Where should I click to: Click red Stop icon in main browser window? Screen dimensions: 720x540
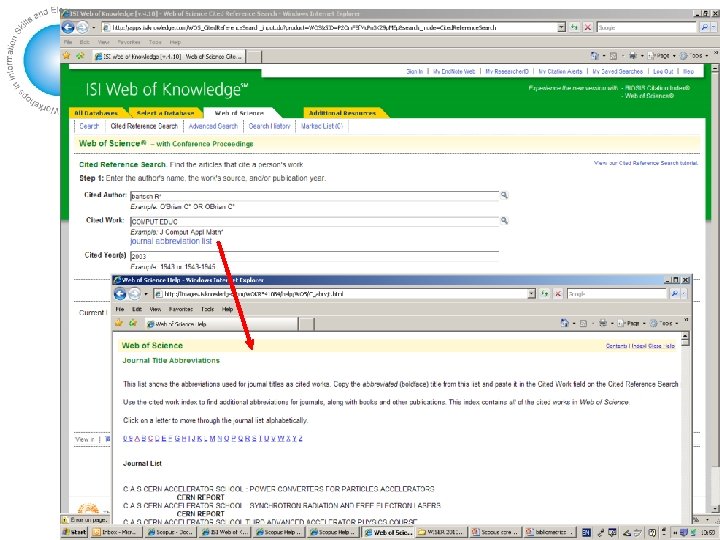[x=588, y=28]
